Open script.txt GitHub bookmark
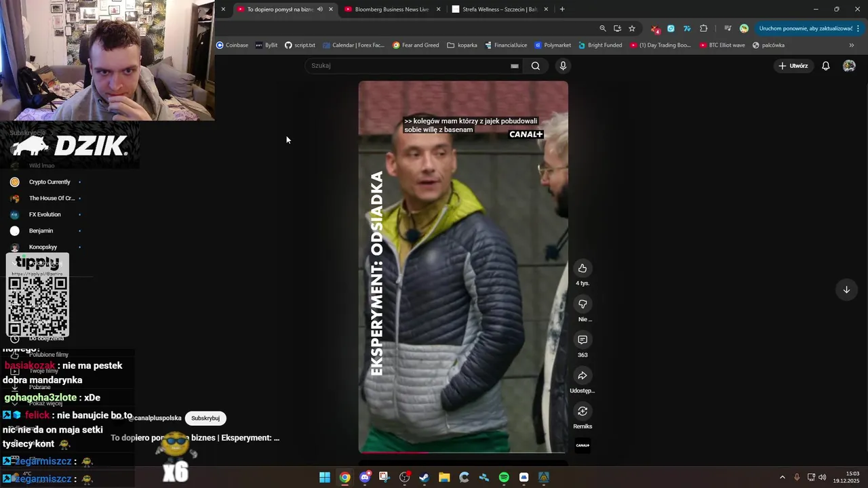The image size is (868, 488). coord(300,45)
